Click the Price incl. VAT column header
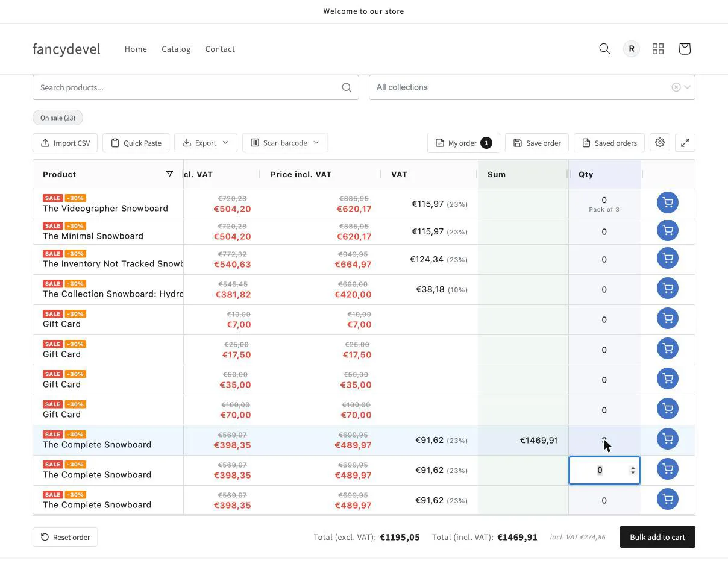728x587 pixels. (301, 174)
